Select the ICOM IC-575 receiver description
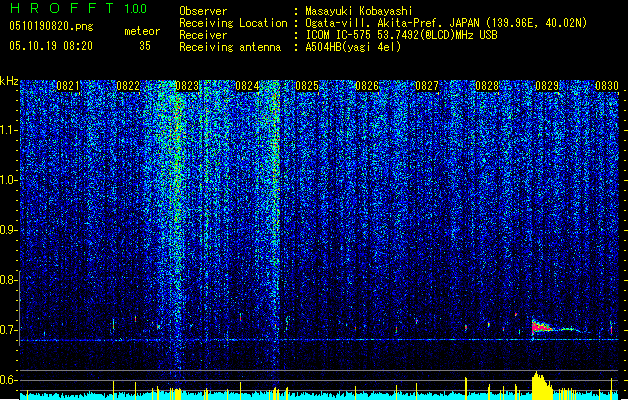Viewport: 629px width, 400px height. pyautogui.click(x=402, y=35)
